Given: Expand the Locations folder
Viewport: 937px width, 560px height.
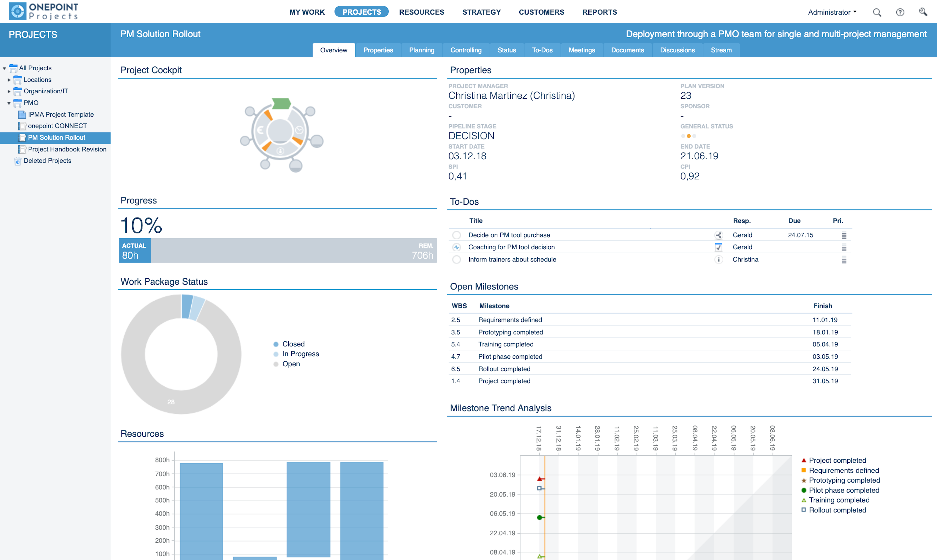Looking at the screenshot, I should [9, 80].
